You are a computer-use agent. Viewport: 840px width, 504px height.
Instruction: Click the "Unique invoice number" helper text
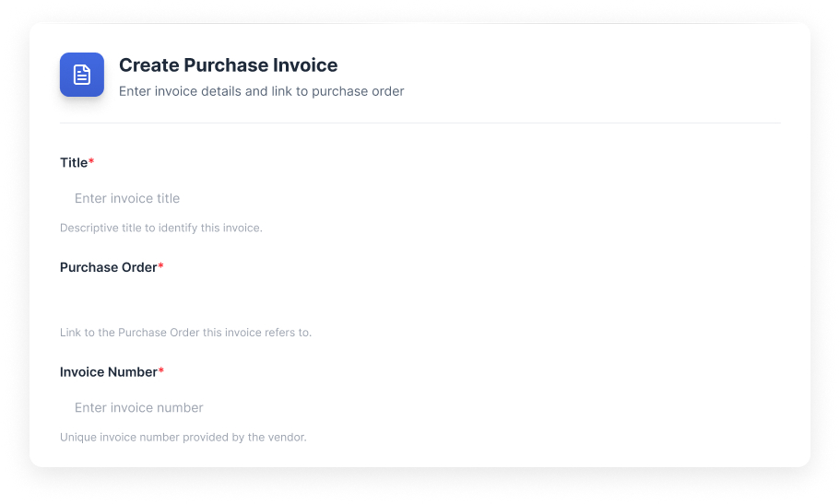click(x=183, y=437)
